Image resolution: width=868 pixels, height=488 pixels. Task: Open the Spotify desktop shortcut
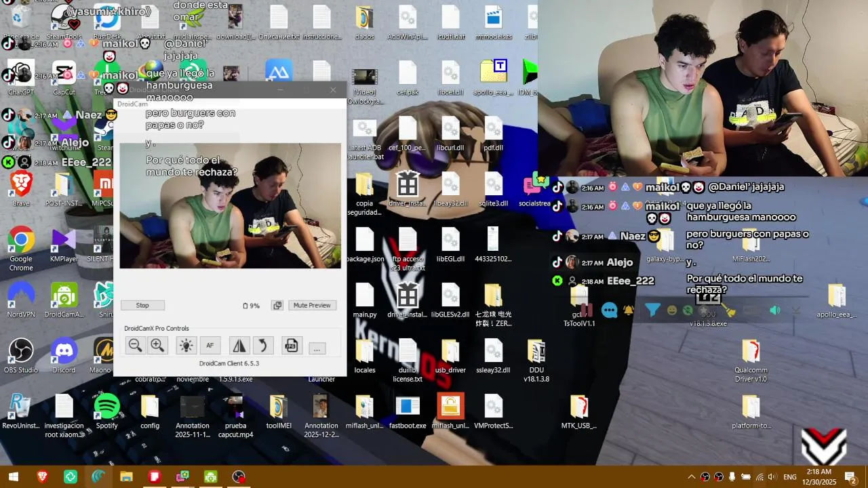[106, 411]
